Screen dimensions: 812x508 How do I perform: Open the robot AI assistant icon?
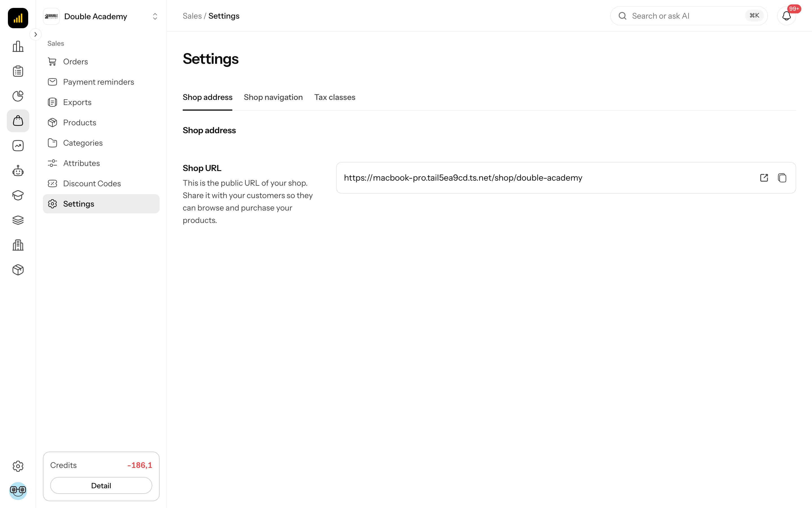tap(18, 171)
